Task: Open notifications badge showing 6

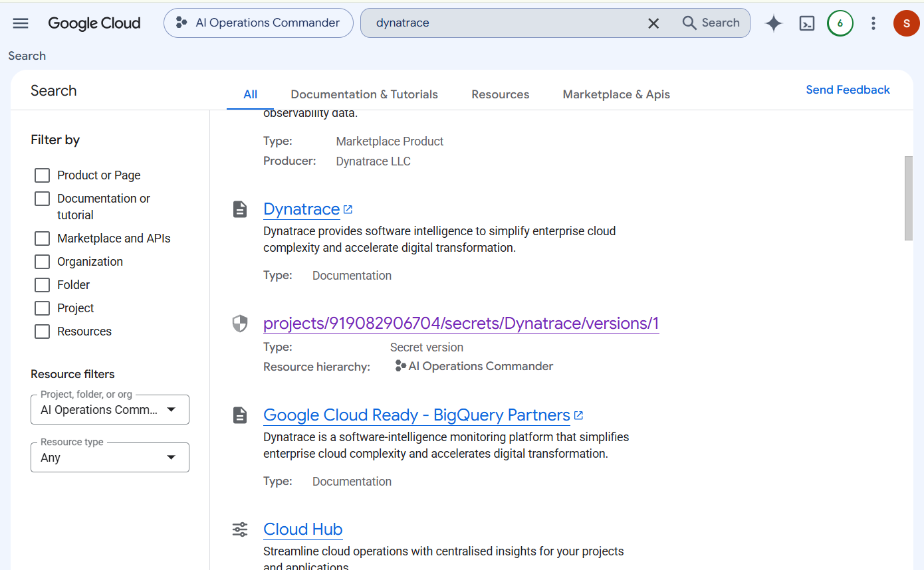Action: (840, 23)
